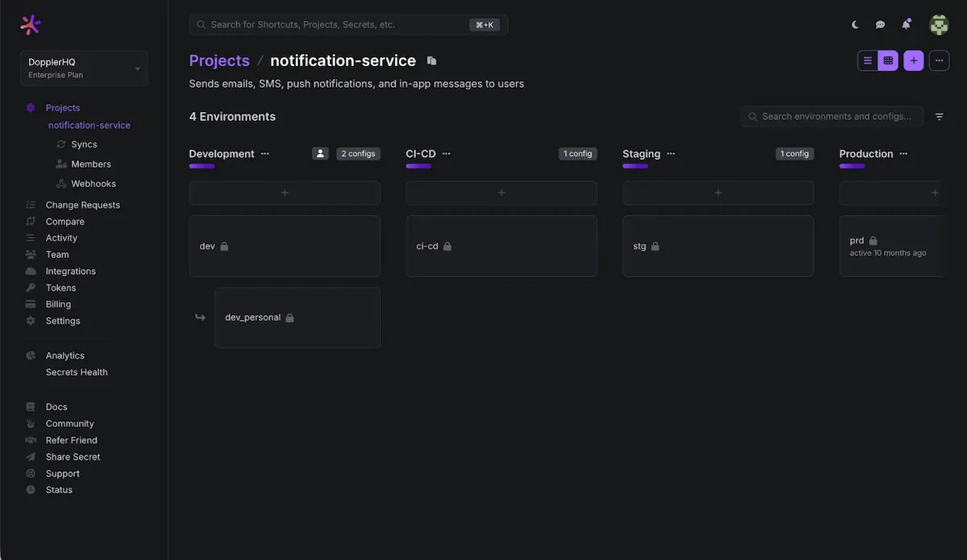
Task: Open Docs link
Action: pos(56,408)
